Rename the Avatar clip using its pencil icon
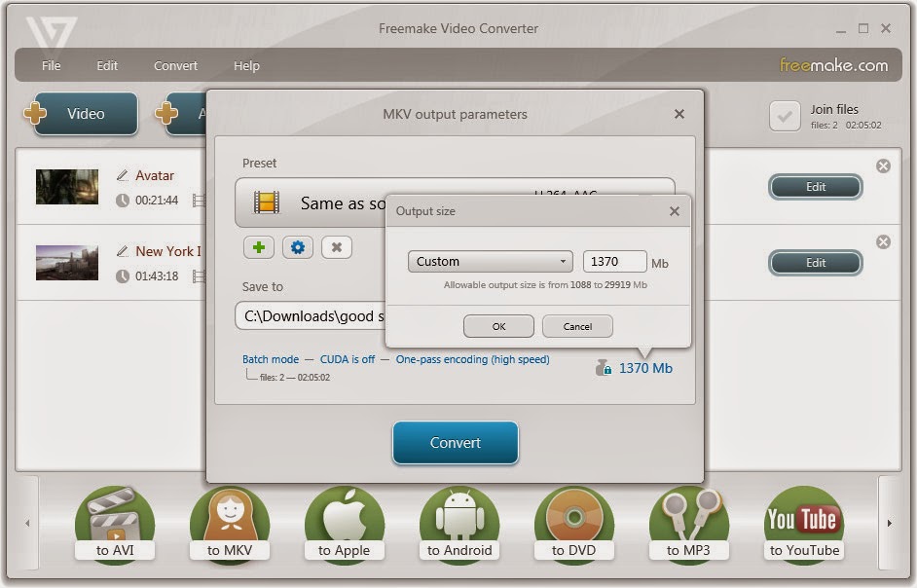 pos(121,175)
